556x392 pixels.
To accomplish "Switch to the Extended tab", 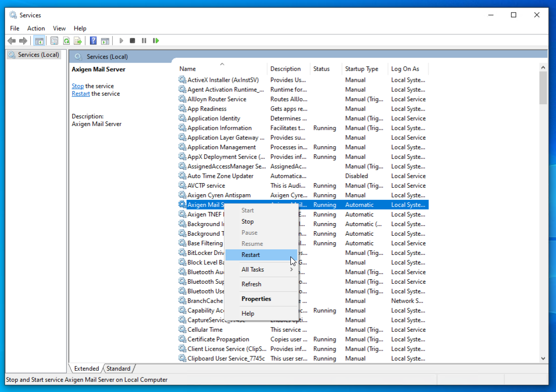I will [x=86, y=369].
